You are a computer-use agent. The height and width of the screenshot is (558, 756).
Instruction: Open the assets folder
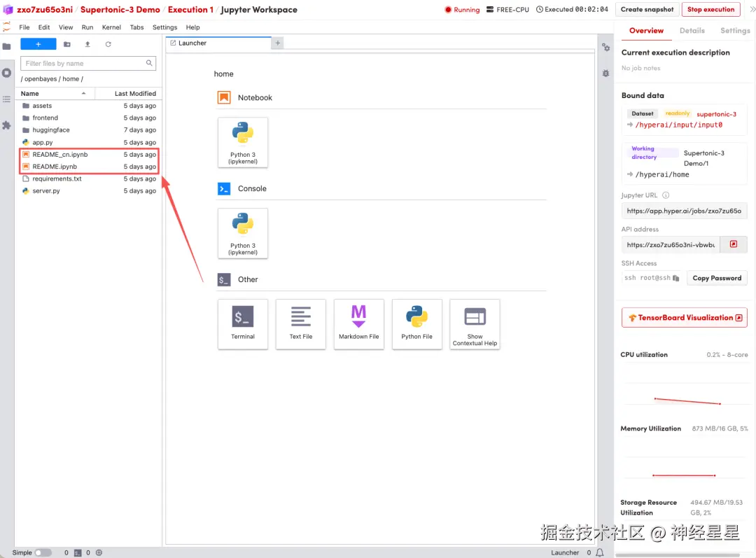click(x=89, y=106)
